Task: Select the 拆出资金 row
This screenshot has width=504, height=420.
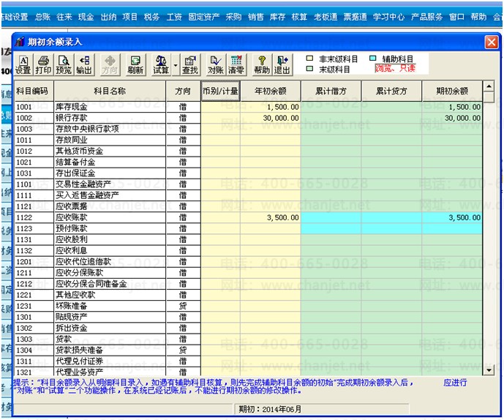Action: (x=248, y=328)
